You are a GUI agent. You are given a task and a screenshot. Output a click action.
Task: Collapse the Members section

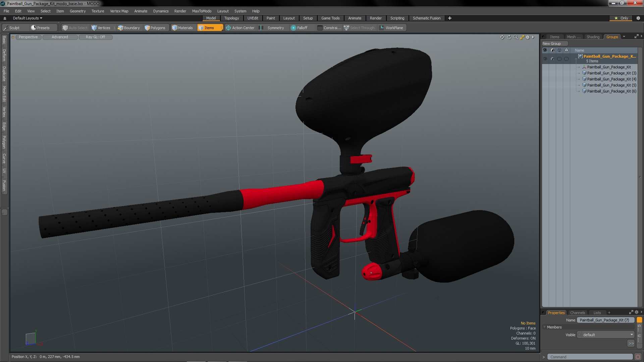545,327
